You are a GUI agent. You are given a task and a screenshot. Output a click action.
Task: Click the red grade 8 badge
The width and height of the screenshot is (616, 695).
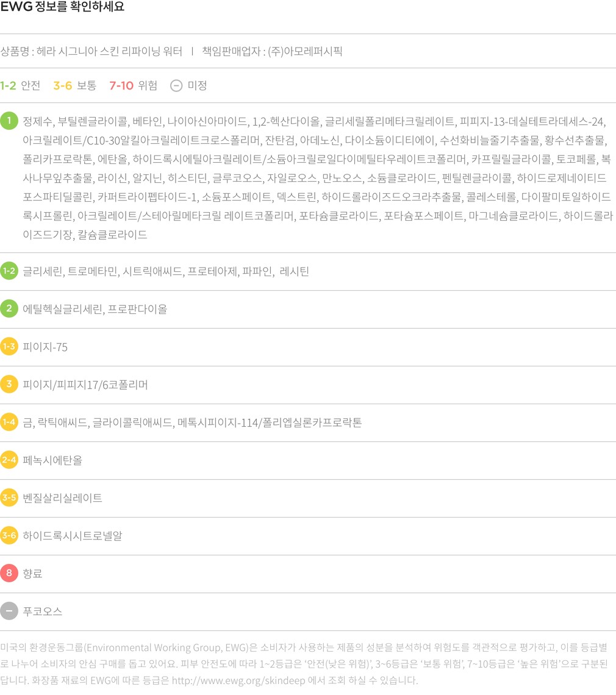coord(9,573)
